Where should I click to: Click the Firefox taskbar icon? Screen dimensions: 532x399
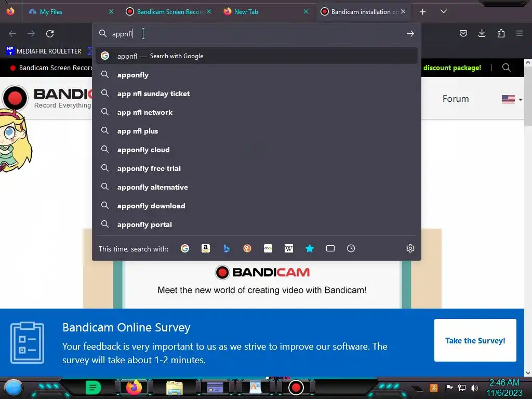[x=134, y=388]
